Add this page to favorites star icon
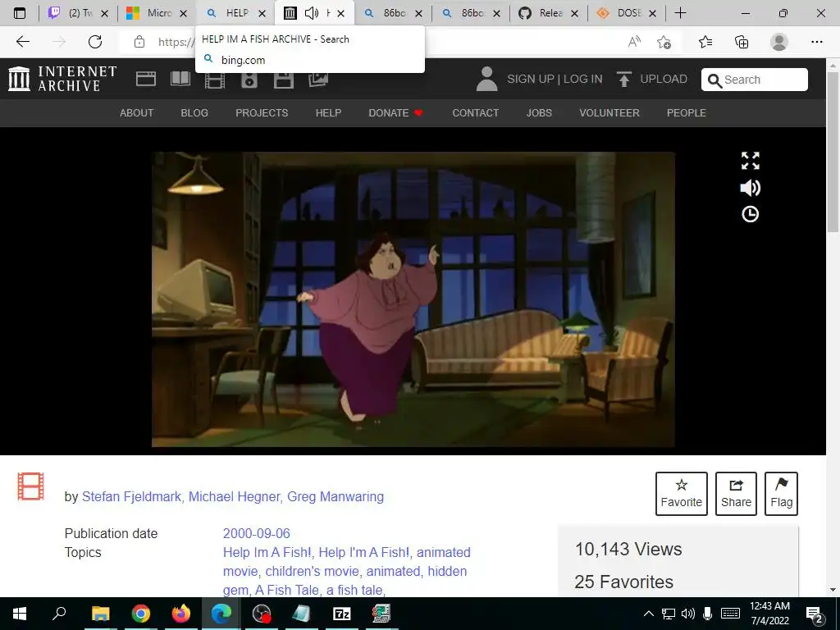 click(664, 42)
